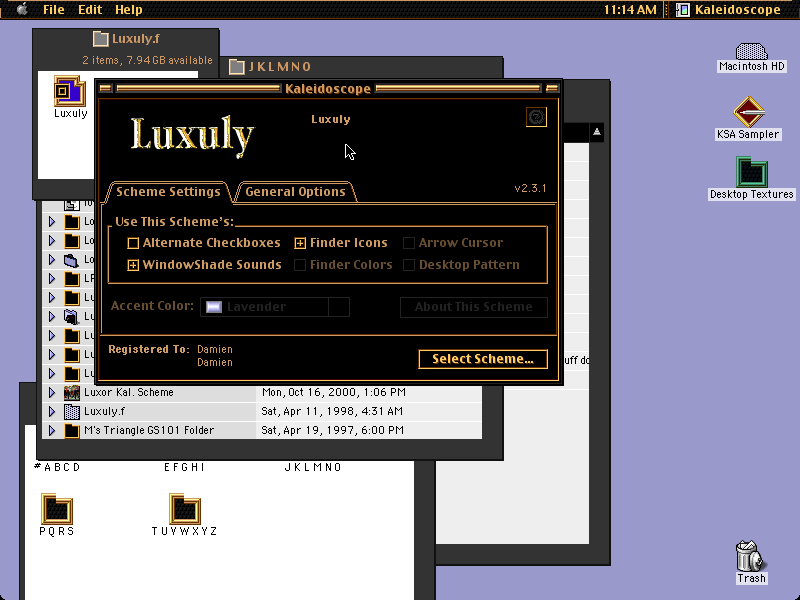
Task: Click the menu bar clock 11:14 AM
Action: [x=630, y=9]
